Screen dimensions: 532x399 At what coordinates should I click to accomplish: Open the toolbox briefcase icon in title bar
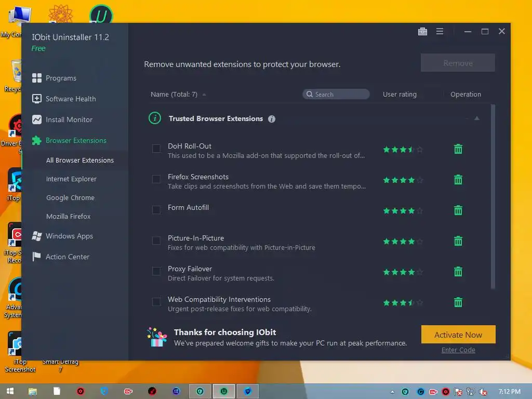(422, 32)
